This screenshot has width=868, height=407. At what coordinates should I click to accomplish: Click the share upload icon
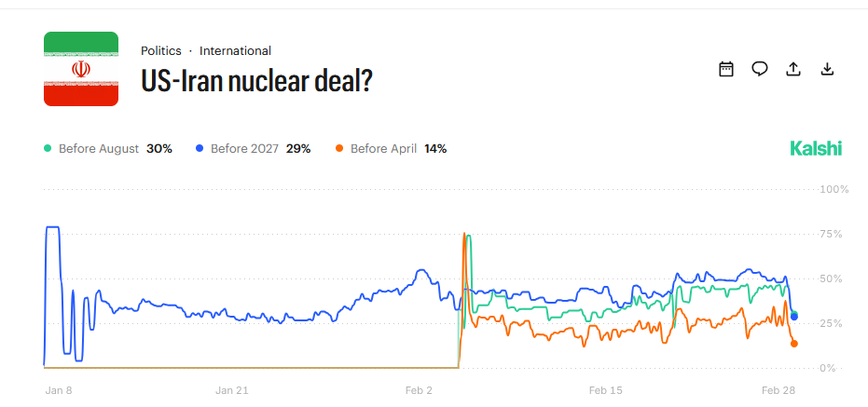click(x=793, y=69)
